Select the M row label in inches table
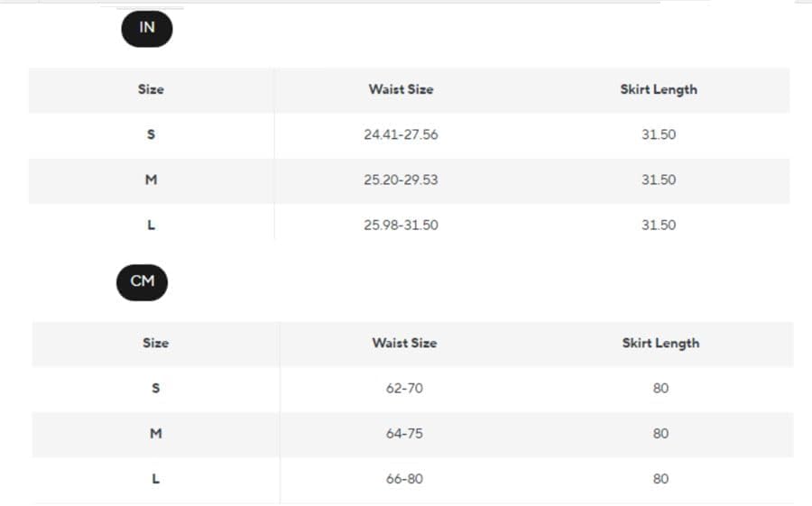 point(151,179)
